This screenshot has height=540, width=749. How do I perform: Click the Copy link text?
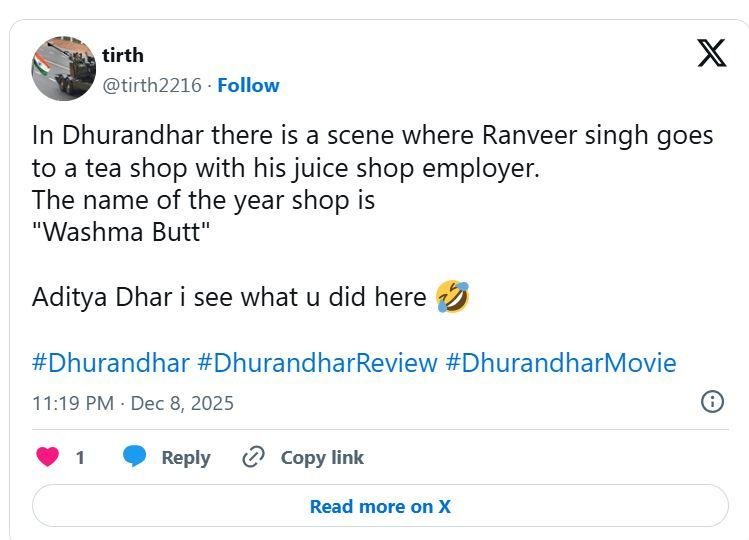[322, 457]
